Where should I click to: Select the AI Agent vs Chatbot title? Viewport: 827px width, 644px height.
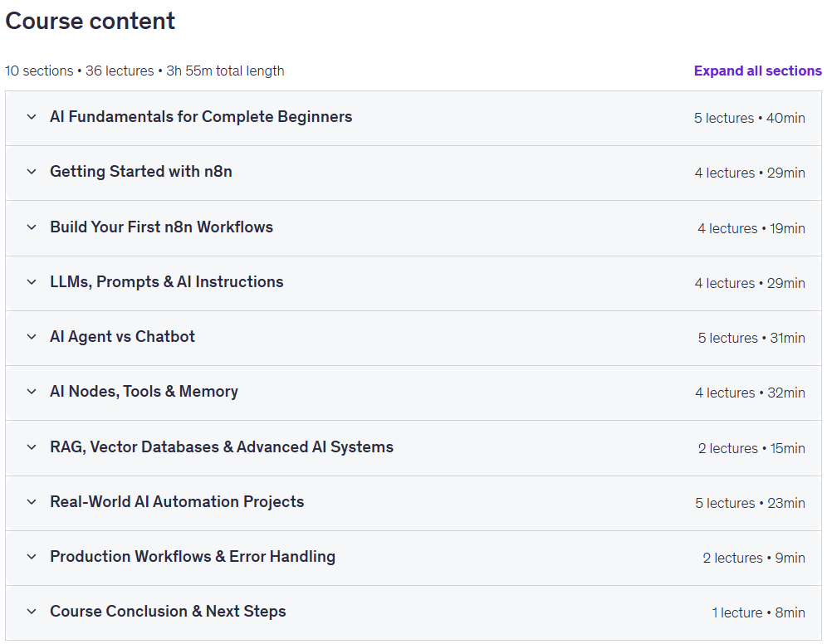pyautogui.click(x=122, y=336)
